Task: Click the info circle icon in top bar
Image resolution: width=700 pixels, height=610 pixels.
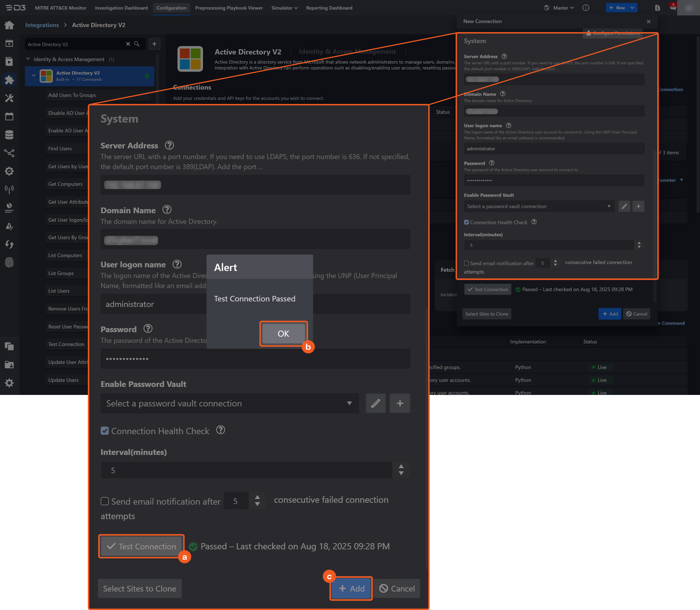Action: click(585, 8)
